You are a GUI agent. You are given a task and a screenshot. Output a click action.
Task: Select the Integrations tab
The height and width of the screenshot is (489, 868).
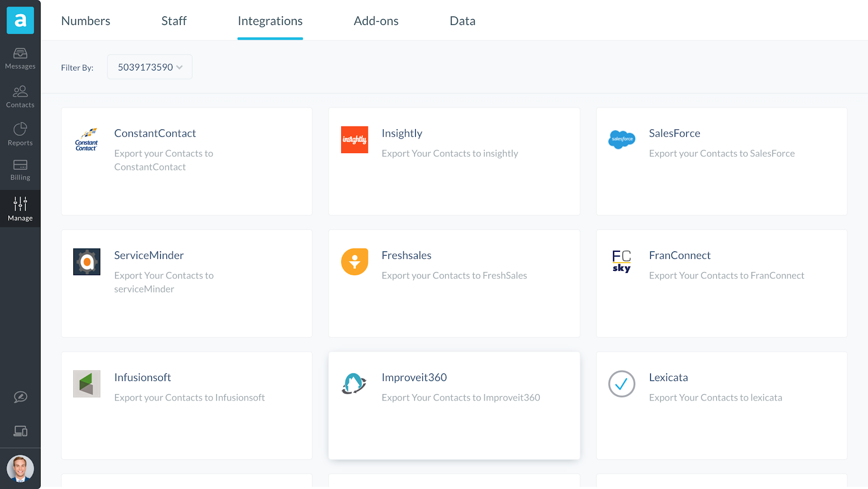(270, 21)
